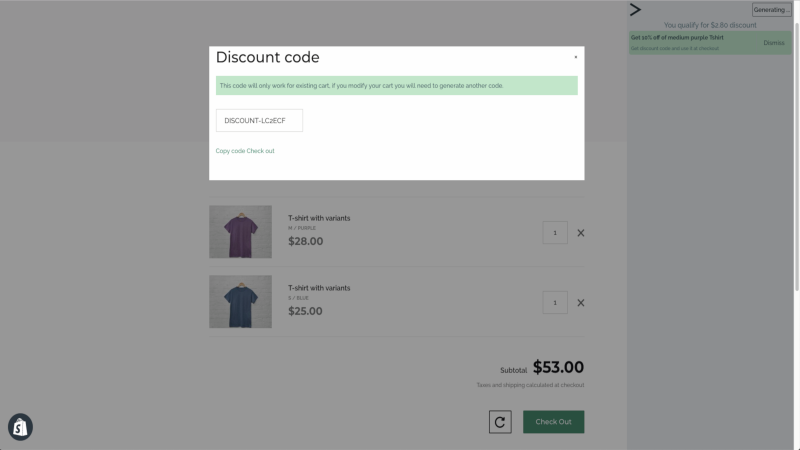The height and width of the screenshot is (450, 800).
Task: Click the Check out link in dialog
Action: click(261, 151)
